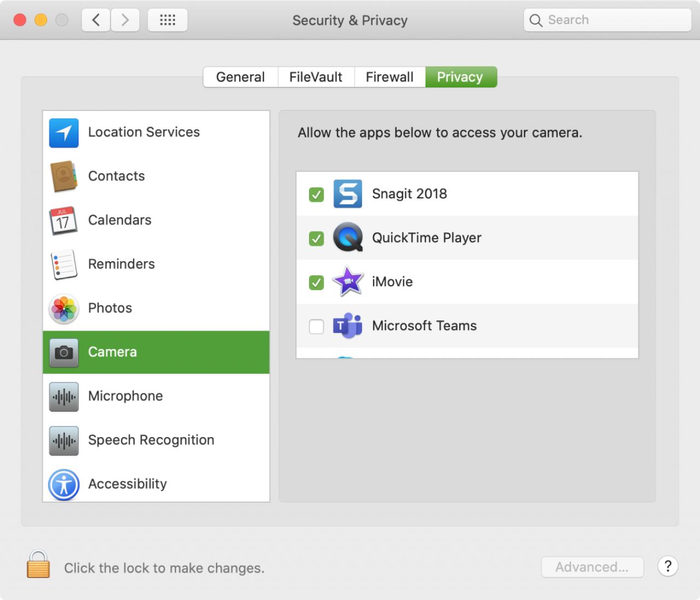Click the Reminders list icon
Image resolution: width=700 pixels, height=600 pixels.
[63, 264]
